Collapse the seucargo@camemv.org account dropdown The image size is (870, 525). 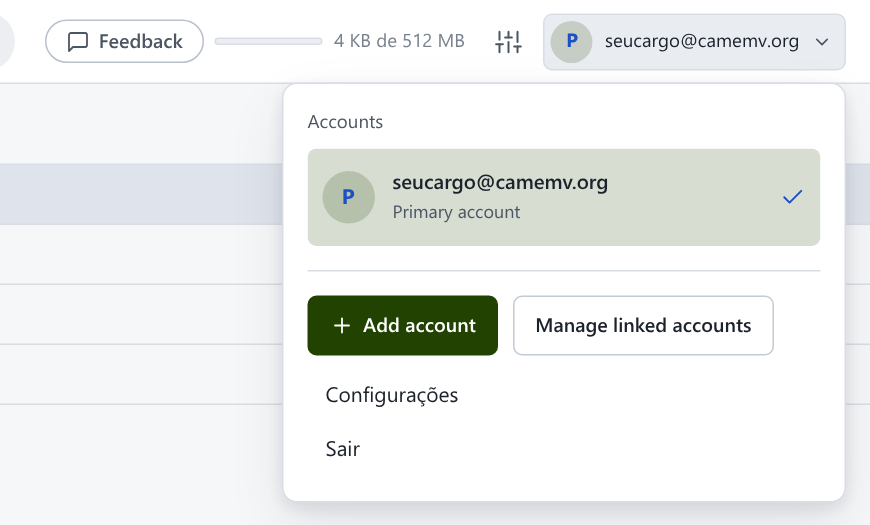click(x=694, y=42)
